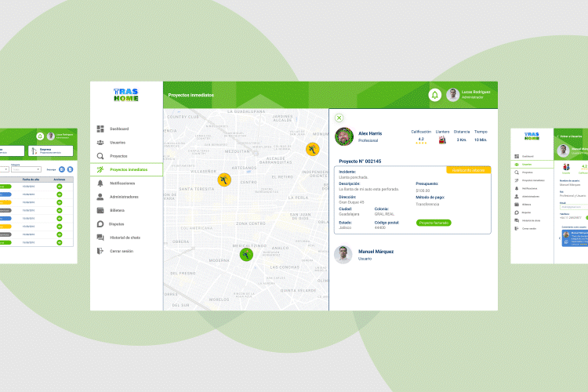The height and width of the screenshot is (392, 588).
Task: Open Dashboard from the main sidebar
Action: pyautogui.click(x=119, y=129)
